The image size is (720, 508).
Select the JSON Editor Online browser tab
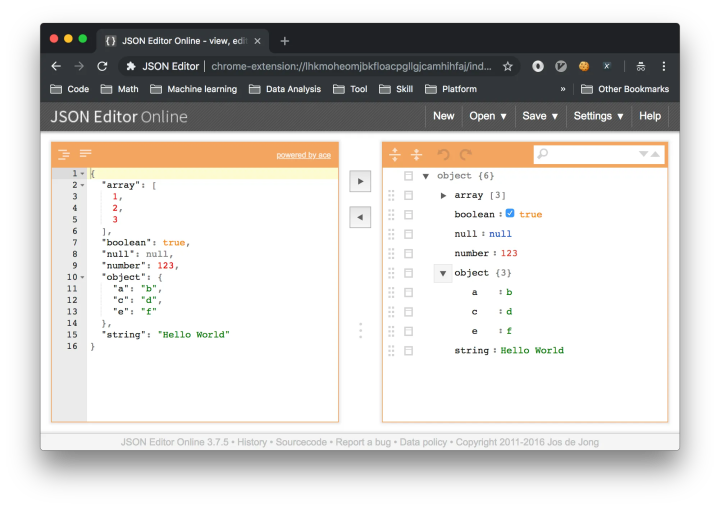click(x=182, y=41)
